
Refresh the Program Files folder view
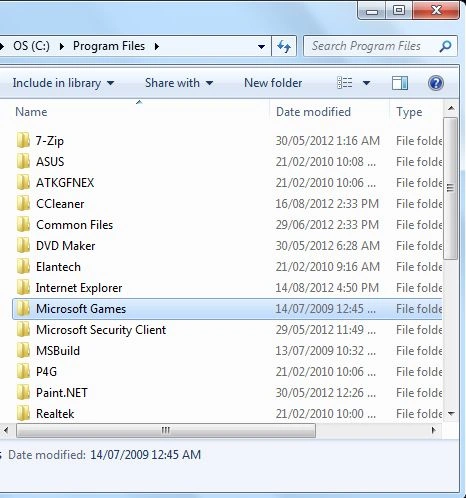coord(284,46)
